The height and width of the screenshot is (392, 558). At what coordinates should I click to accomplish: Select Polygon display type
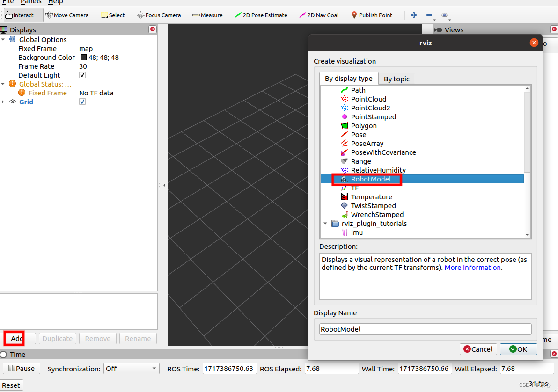click(363, 125)
